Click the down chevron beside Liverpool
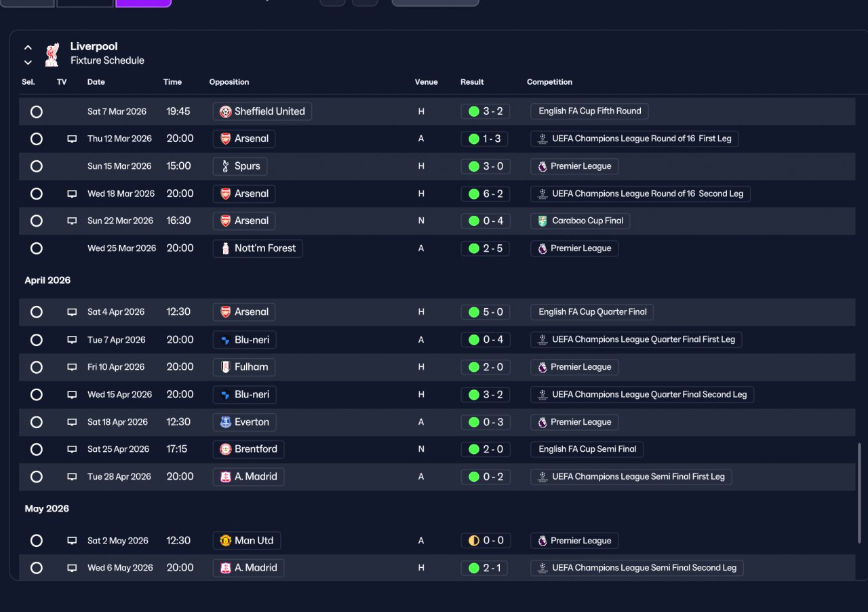 pos(28,62)
